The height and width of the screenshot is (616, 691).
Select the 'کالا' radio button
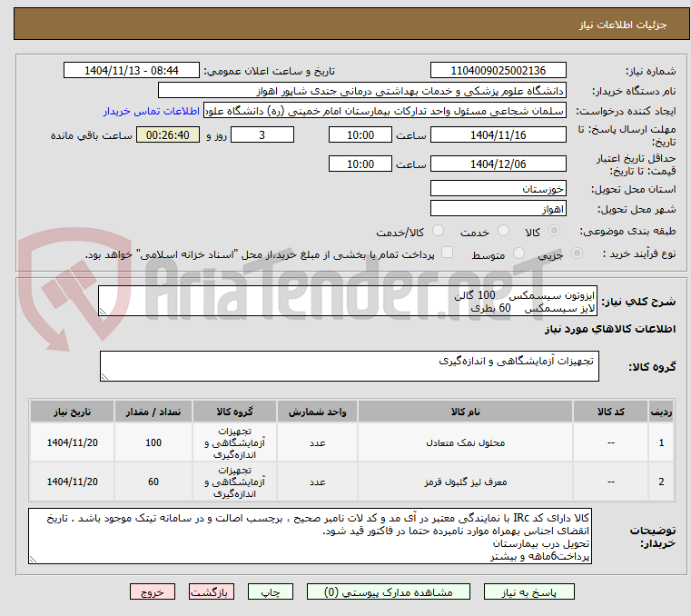point(554,231)
